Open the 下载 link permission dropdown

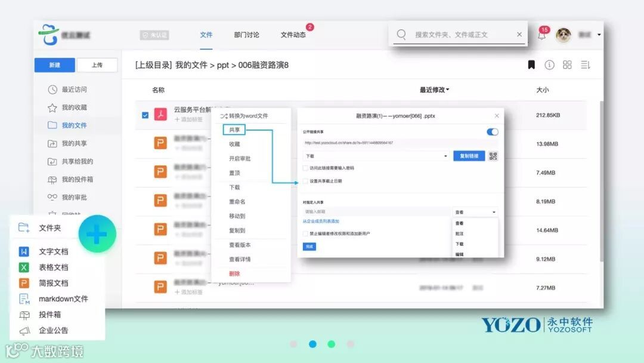[x=376, y=156]
